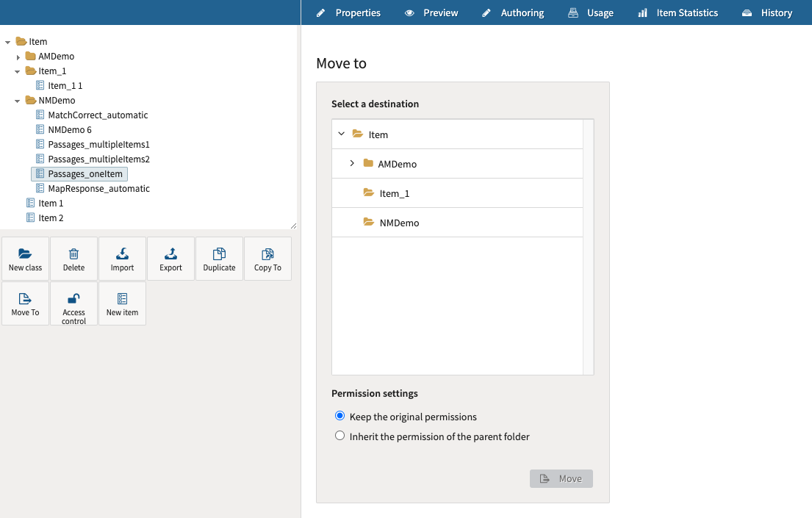This screenshot has height=518, width=812.
Task: Click the Export icon button
Action: [170, 254]
